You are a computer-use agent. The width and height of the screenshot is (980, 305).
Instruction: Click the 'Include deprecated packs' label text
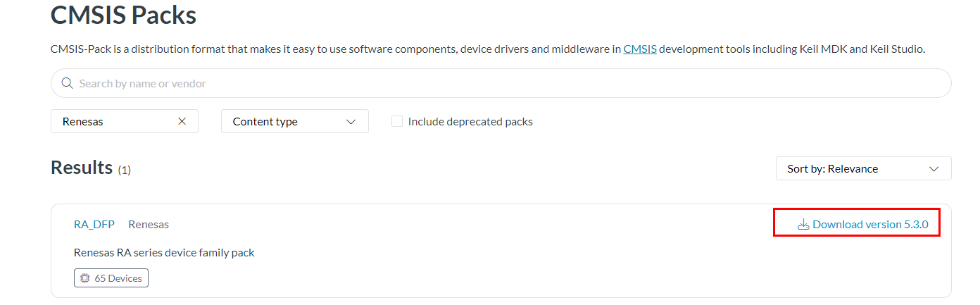[470, 121]
